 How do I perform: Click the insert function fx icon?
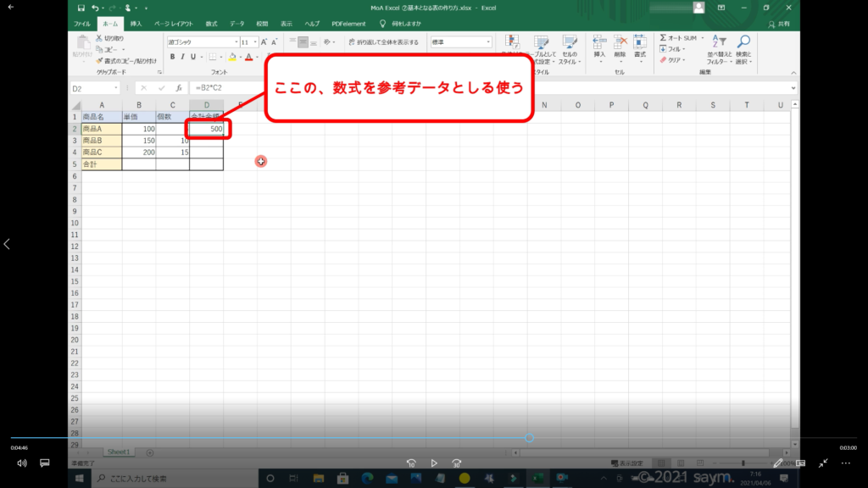tap(178, 88)
